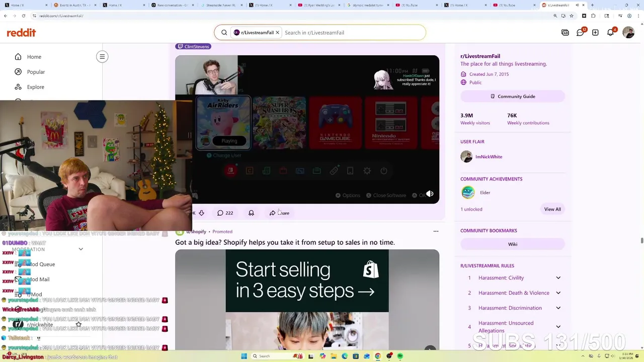Mute the video with the speaker icon

point(430,194)
